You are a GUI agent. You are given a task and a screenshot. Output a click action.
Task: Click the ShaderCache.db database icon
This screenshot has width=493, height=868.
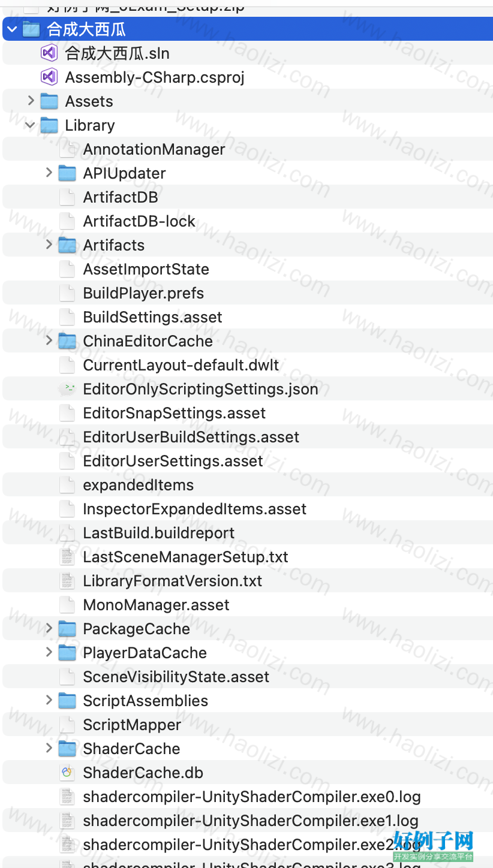(68, 773)
